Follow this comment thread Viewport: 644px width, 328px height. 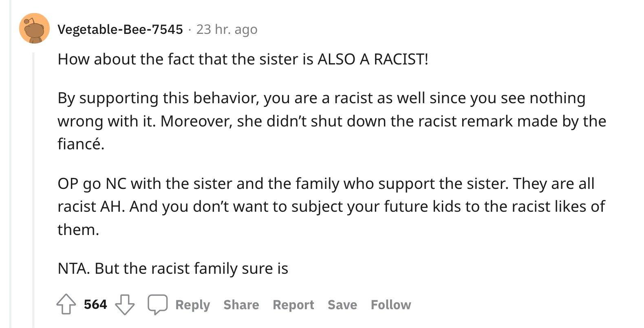click(391, 305)
